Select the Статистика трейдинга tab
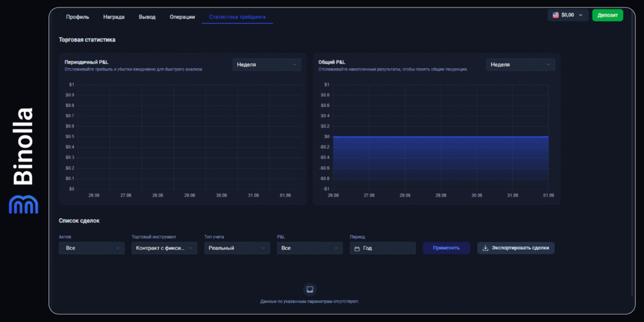This screenshot has height=322, width=644. click(237, 16)
